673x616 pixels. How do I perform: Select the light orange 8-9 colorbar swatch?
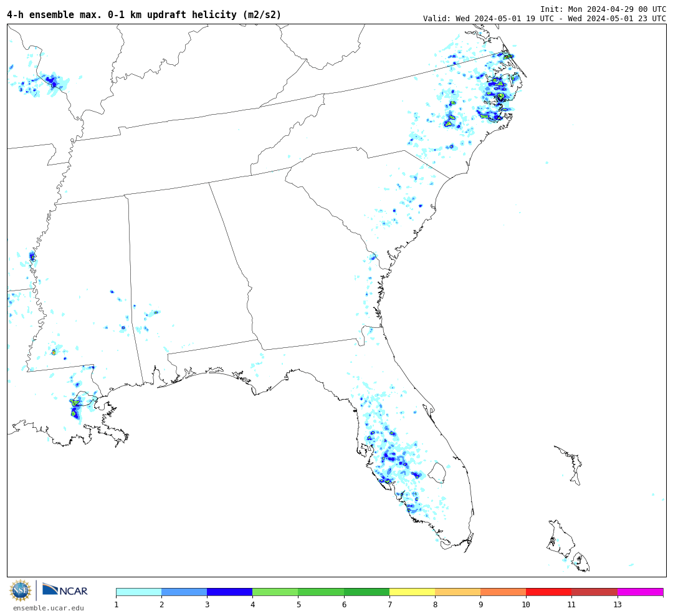pos(457,592)
